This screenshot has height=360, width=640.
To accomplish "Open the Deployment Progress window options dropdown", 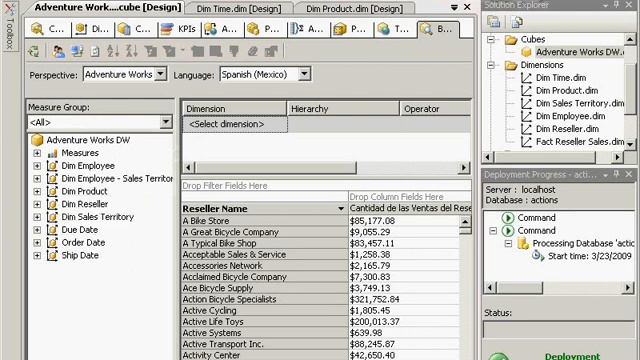I will tap(605, 175).
